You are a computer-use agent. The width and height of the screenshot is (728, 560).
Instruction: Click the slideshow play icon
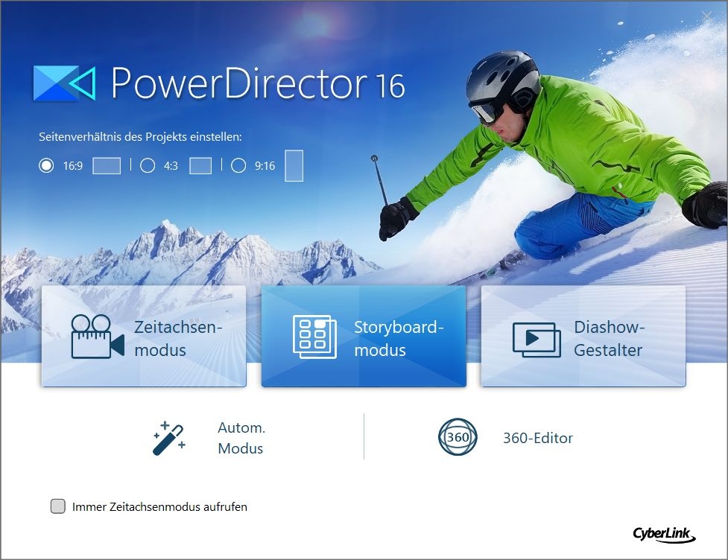(x=536, y=339)
